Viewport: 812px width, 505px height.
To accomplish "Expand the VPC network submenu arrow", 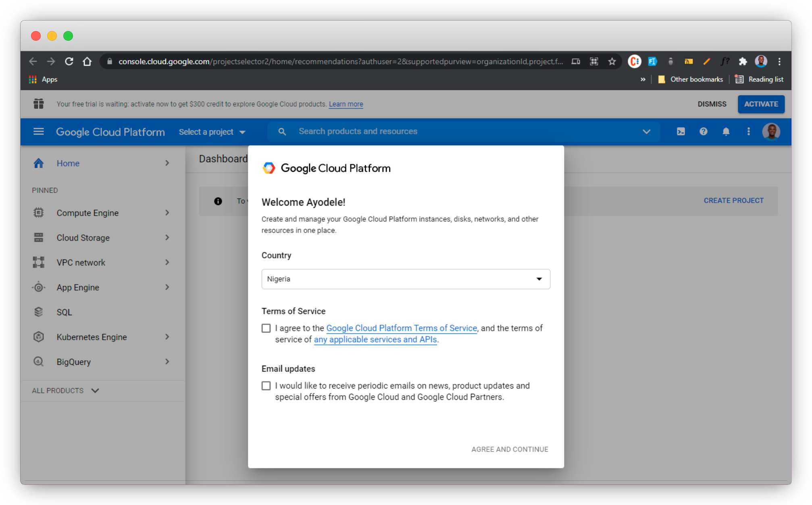I will click(167, 262).
